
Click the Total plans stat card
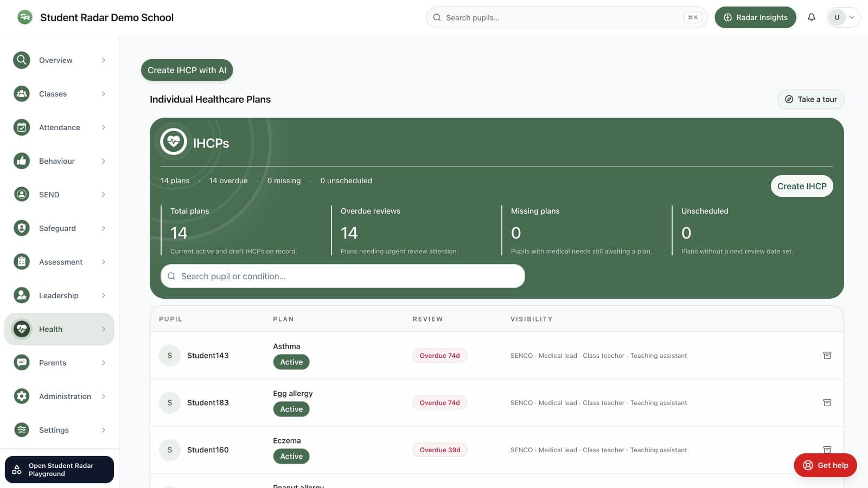point(242,230)
